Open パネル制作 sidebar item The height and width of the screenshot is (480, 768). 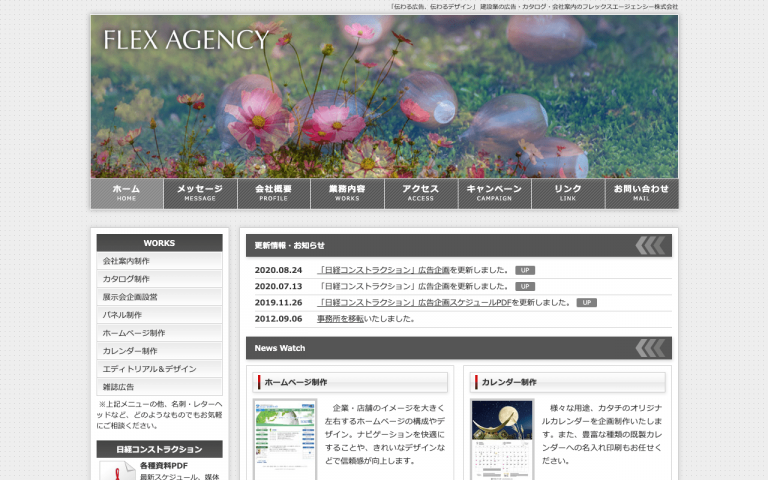click(x=159, y=315)
